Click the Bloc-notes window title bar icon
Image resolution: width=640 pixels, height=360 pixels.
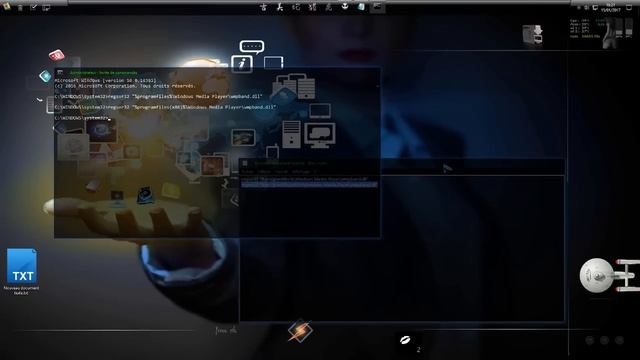pos(245,163)
